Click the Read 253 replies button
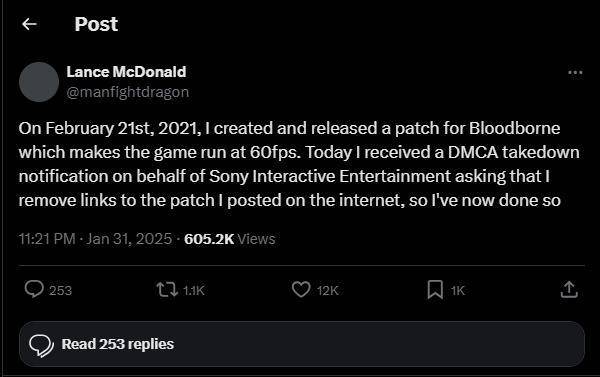This screenshot has width=600, height=377. [x=302, y=344]
